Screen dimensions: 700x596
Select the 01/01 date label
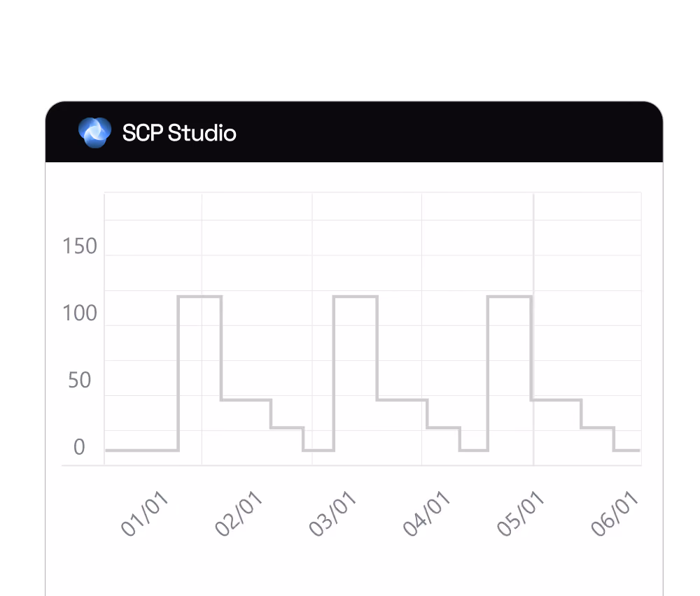pos(144,513)
